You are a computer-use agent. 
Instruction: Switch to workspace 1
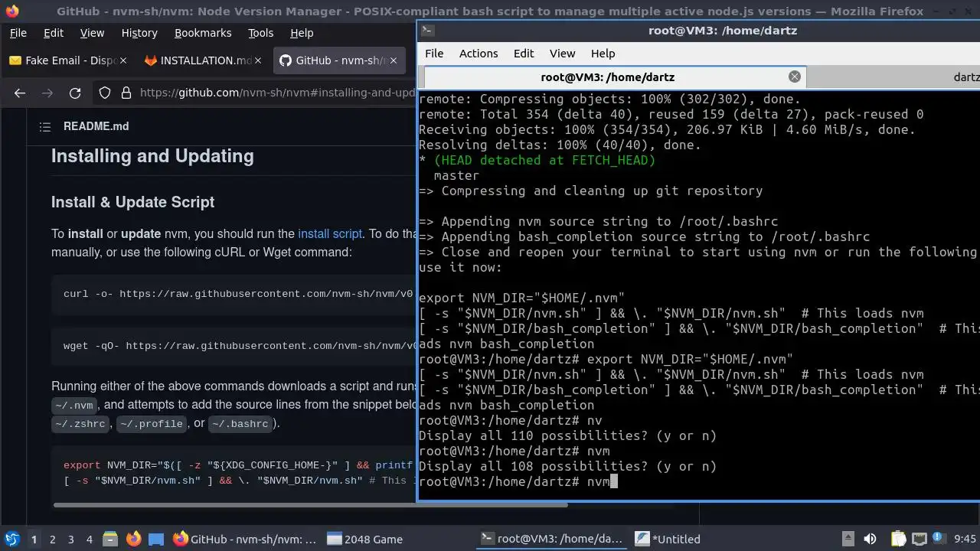tap(34, 539)
